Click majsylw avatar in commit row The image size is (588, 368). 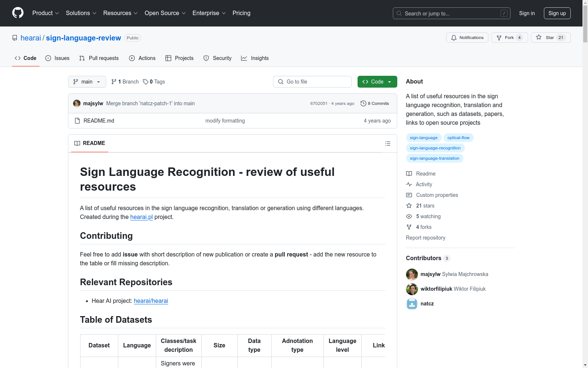tap(77, 103)
